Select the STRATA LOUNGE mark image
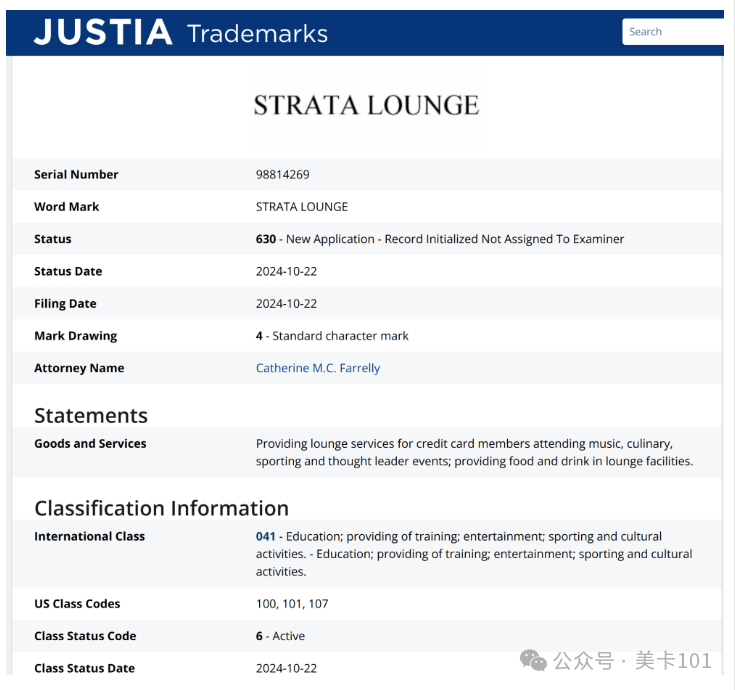 click(x=367, y=105)
